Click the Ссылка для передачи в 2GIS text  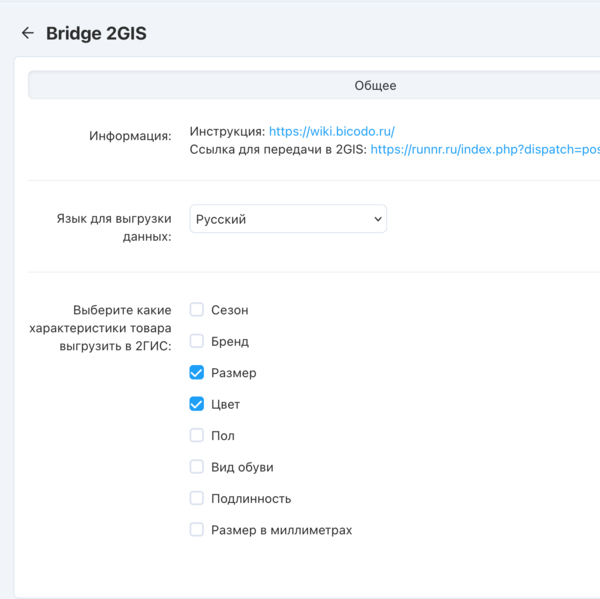[278, 149]
